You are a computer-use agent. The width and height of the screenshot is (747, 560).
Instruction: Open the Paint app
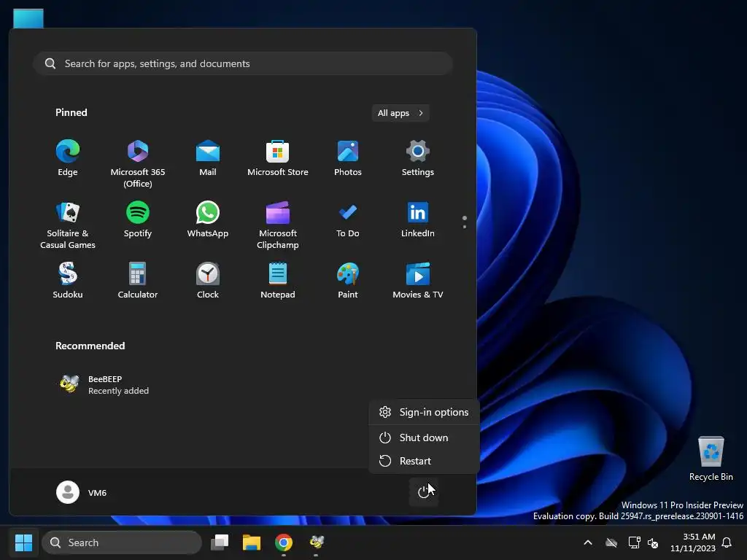click(x=348, y=281)
